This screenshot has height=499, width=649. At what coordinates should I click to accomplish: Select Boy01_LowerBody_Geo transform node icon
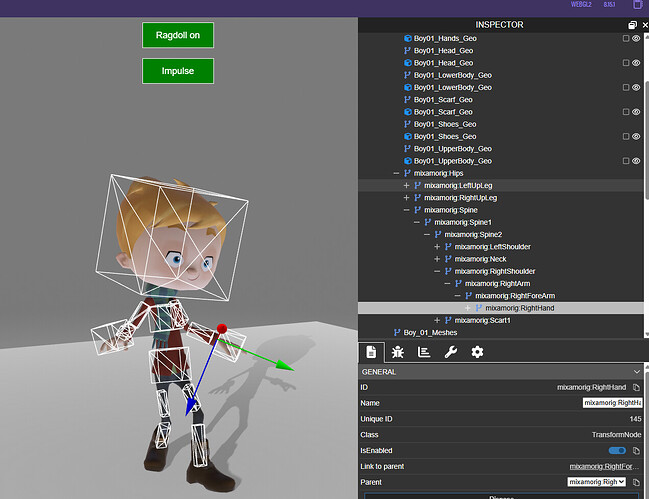tap(407, 75)
